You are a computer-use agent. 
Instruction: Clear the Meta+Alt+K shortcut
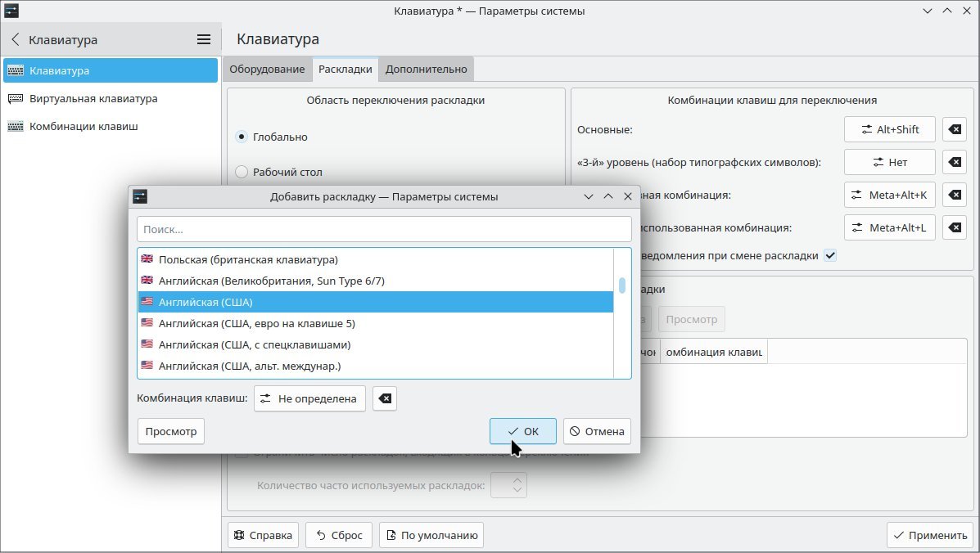pyautogui.click(x=954, y=195)
